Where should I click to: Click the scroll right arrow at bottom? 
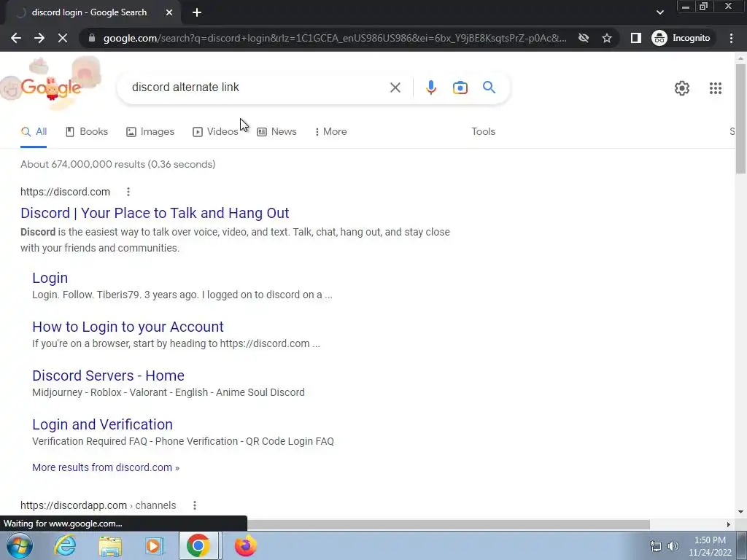coord(728,524)
